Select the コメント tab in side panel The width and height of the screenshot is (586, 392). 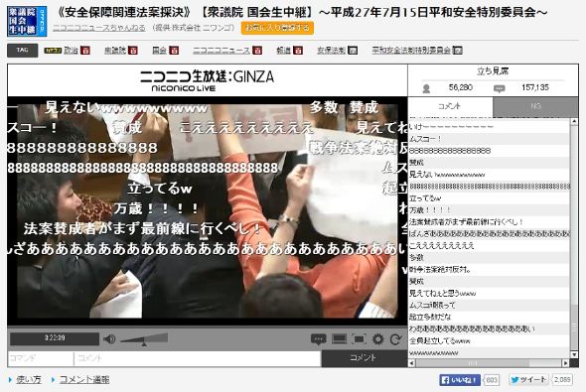[450, 106]
